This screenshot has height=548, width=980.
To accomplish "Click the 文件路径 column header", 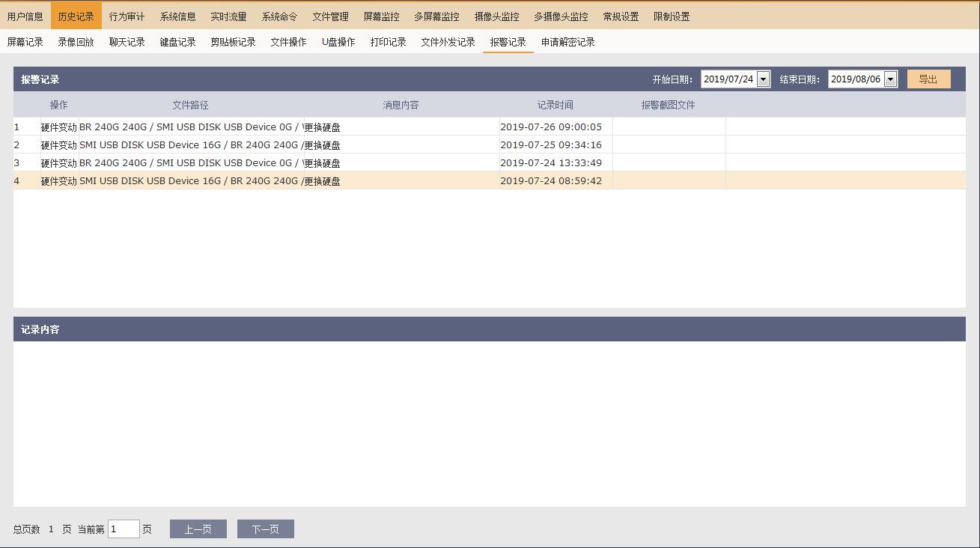I will [190, 105].
